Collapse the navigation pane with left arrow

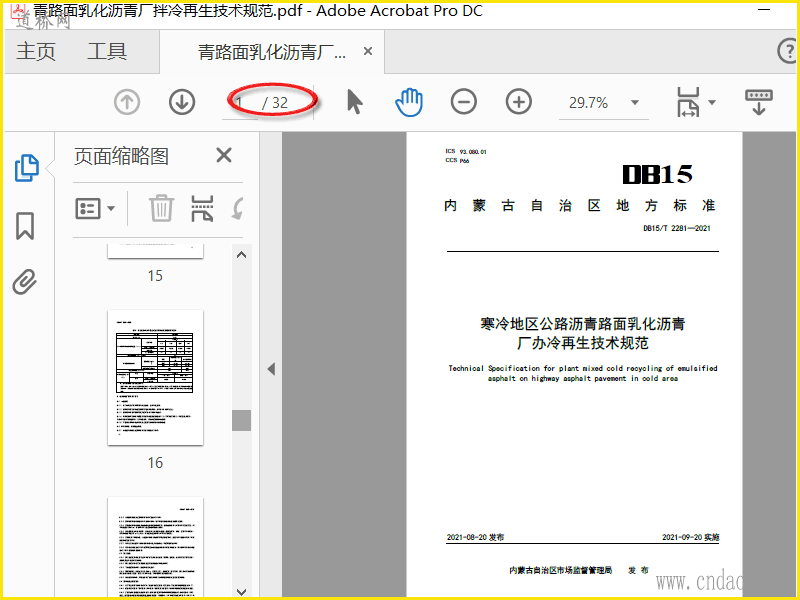[271, 369]
